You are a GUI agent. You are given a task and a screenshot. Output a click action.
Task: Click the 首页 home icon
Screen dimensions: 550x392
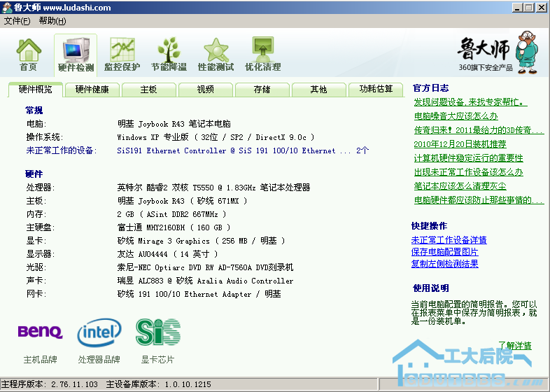29,55
